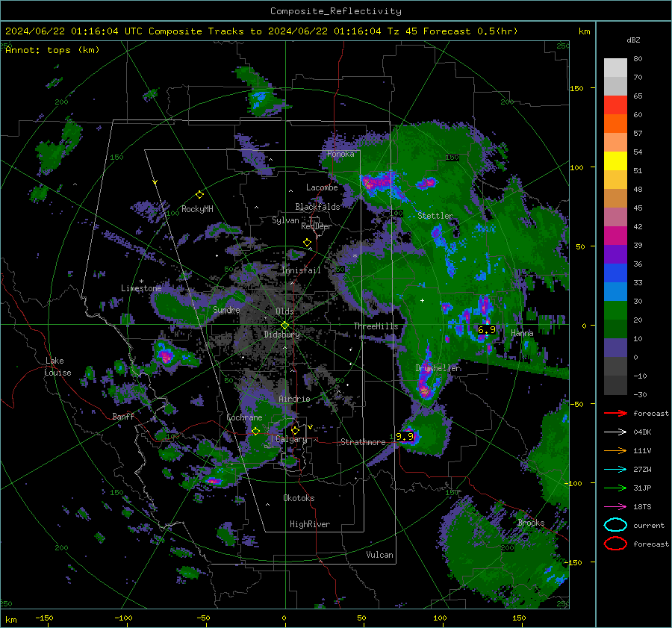Viewport: 672px width, 628px height.
Task: Click the magenta 18TS arrow in legend
Action: [x=615, y=507]
